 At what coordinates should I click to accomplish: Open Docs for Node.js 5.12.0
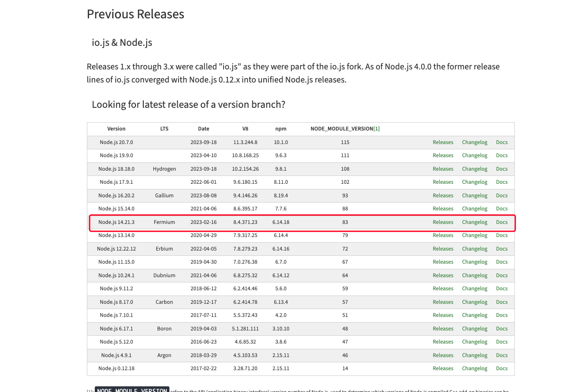[502, 342]
